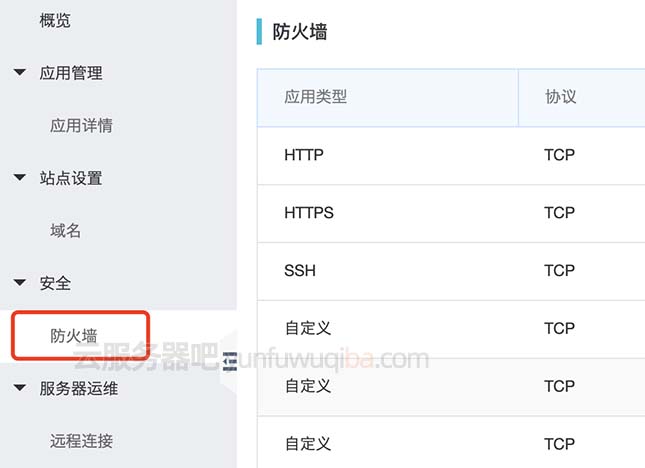Select the SSH row application type

(x=300, y=271)
